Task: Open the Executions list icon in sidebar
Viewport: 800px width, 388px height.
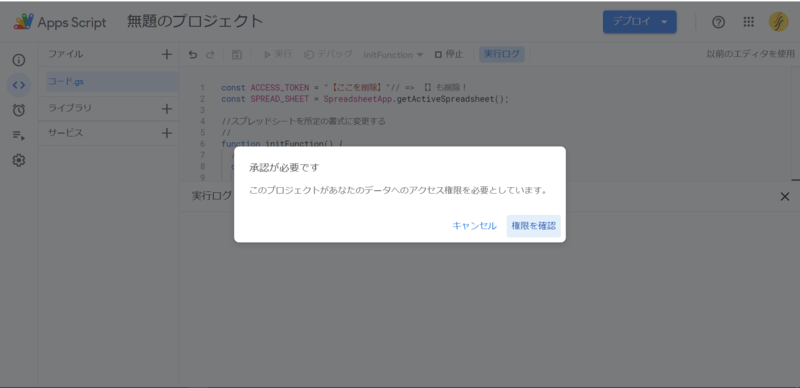Action: coord(19,135)
